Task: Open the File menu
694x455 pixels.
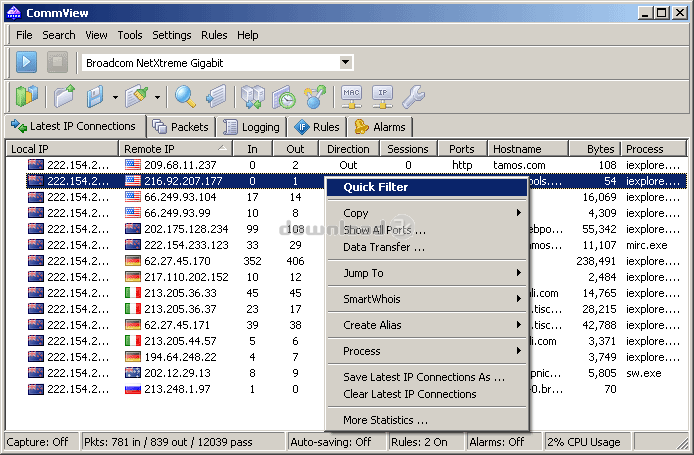Action: (x=24, y=35)
